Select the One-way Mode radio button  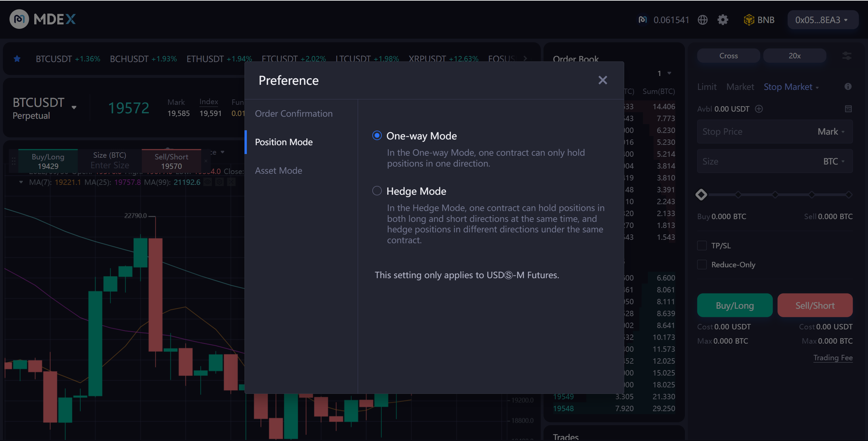coord(377,136)
